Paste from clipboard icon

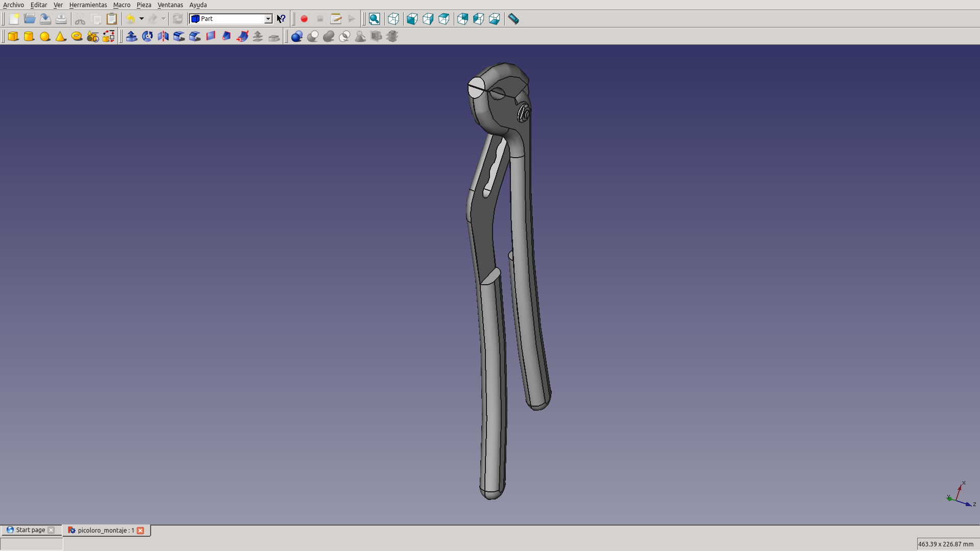112,19
